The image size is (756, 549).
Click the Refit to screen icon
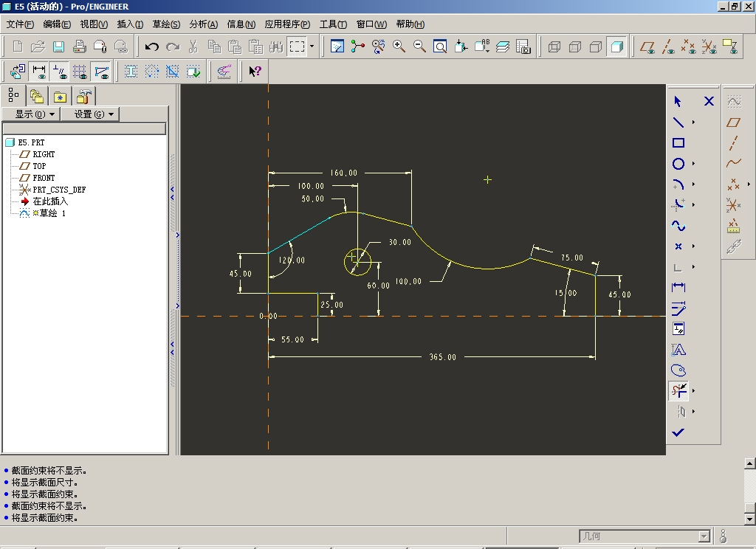click(x=440, y=46)
